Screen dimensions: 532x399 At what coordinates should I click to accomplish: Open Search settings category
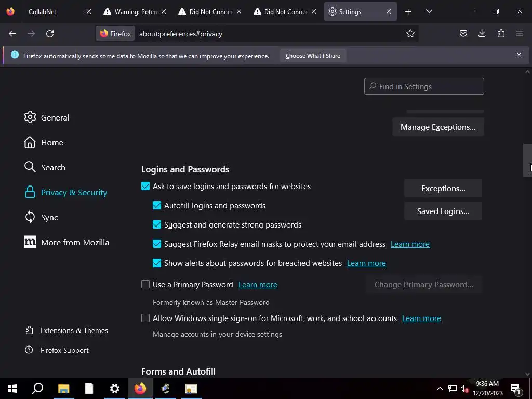coord(45,167)
